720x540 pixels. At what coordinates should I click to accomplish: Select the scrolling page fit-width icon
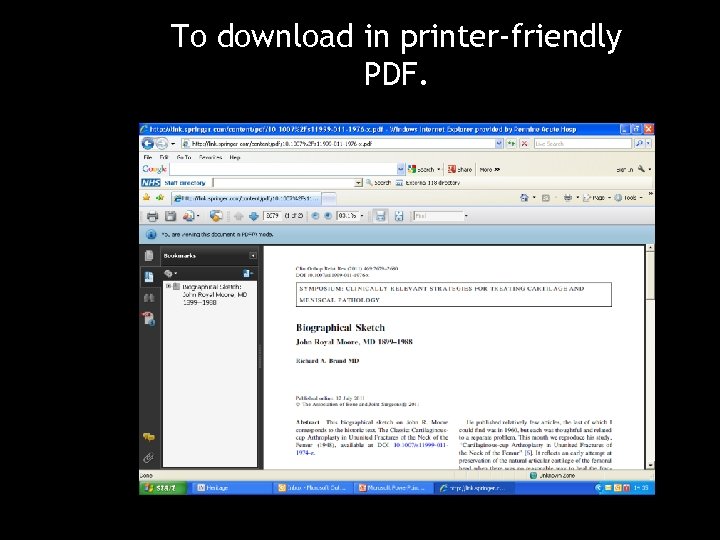click(380, 216)
